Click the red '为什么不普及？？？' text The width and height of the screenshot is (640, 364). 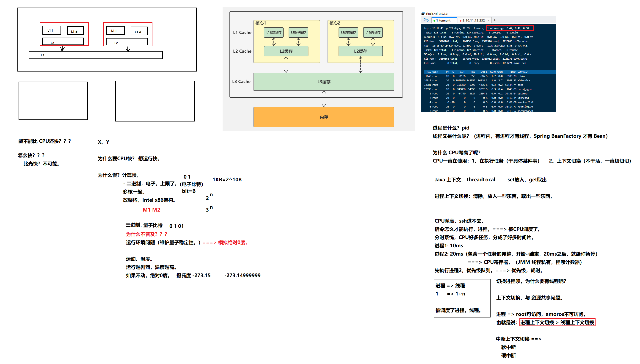[x=146, y=234]
